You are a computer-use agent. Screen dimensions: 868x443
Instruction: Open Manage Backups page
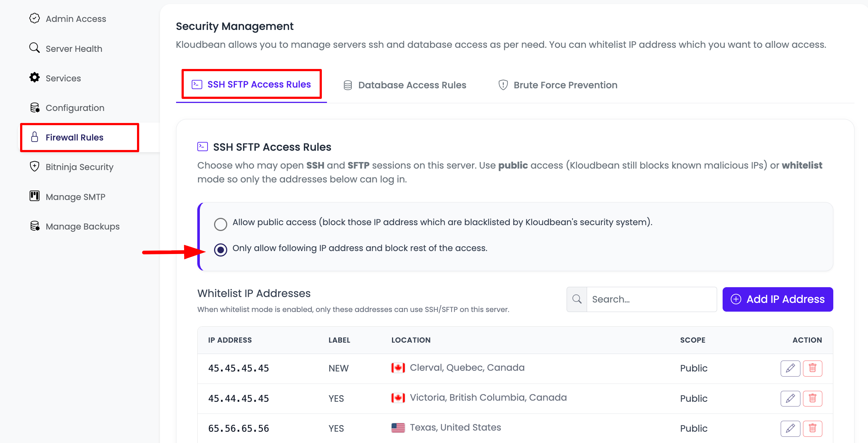[x=83, y=227]
